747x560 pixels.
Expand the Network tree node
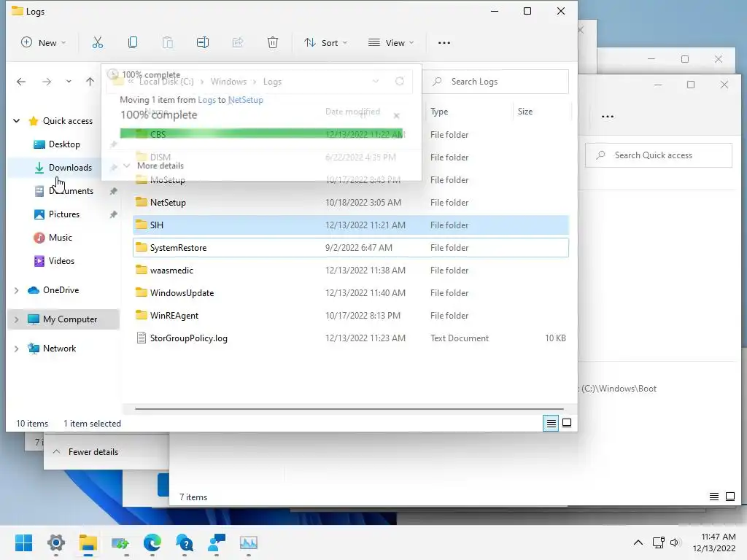(x=16, y=349)
